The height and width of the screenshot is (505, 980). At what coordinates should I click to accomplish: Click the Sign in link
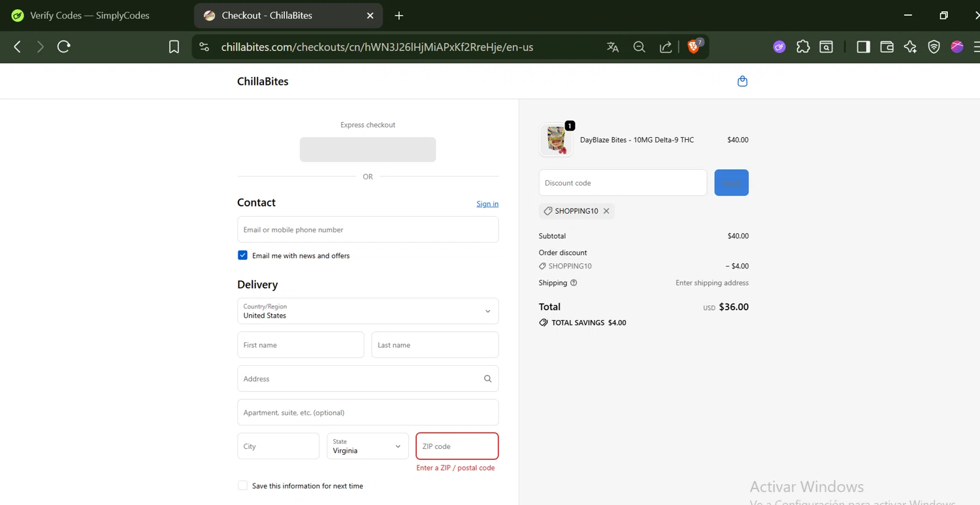pyautogui.click(x=487, y=204)
